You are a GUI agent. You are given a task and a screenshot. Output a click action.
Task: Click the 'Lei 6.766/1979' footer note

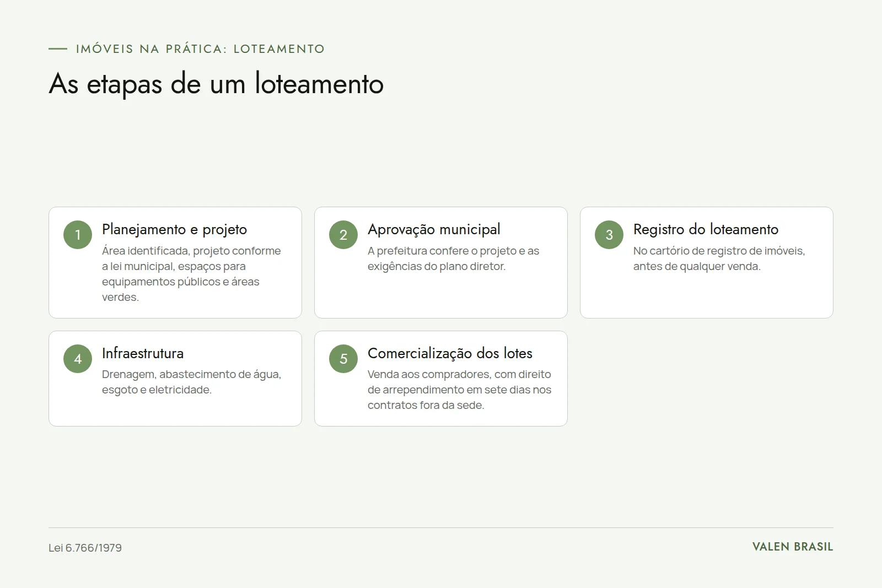[x=85, y=548]
